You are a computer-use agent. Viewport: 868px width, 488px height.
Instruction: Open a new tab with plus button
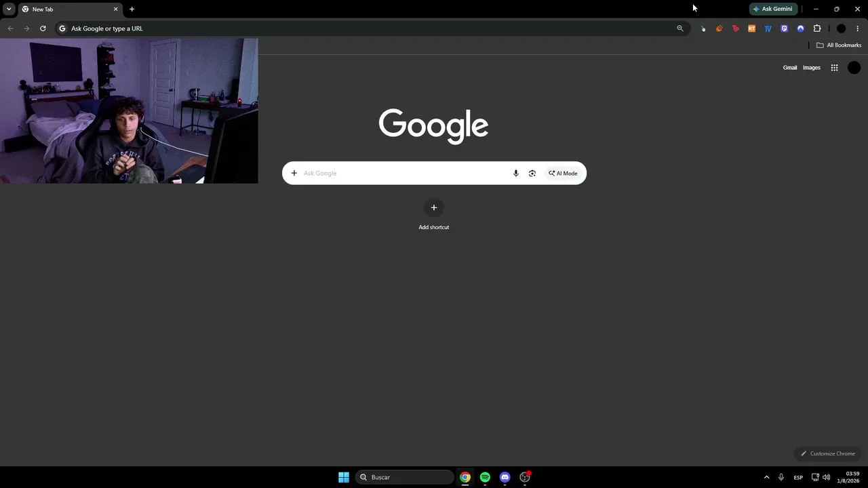132,9
